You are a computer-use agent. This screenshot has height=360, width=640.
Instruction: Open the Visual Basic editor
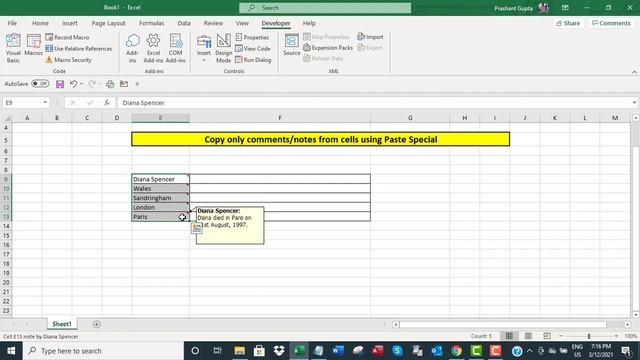(13, 48)
